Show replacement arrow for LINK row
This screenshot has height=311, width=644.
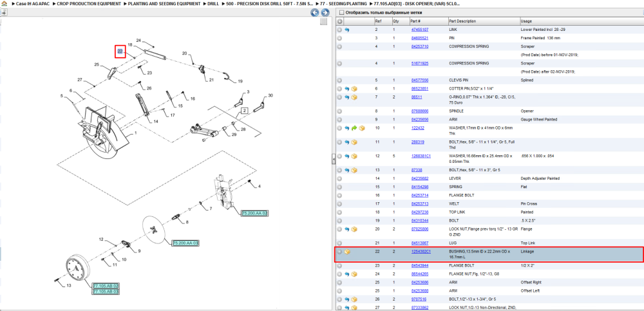[x=346, y=30]
